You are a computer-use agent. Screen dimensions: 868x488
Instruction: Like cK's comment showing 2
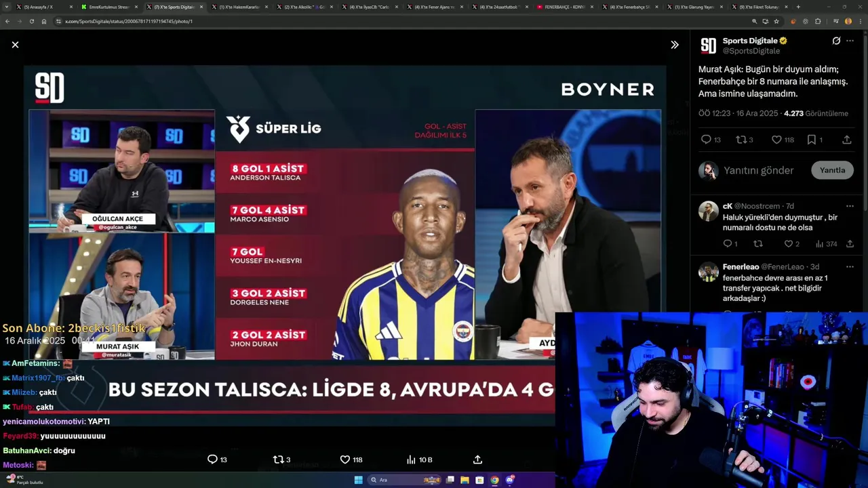point(791,244)
